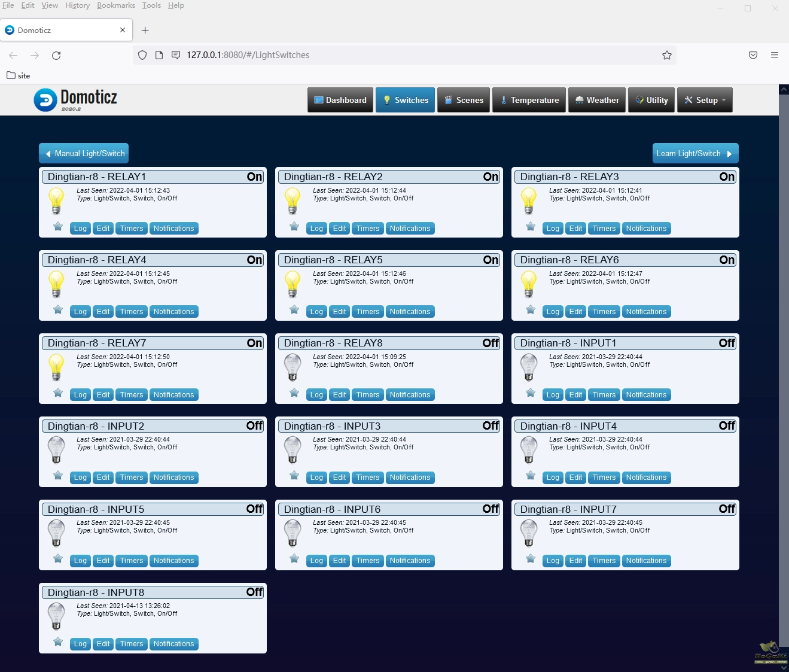The width and height of the screenshot is (789, 672).
Task: Open the Bookmarks menu in menu bar
Action: click(115, 5)
